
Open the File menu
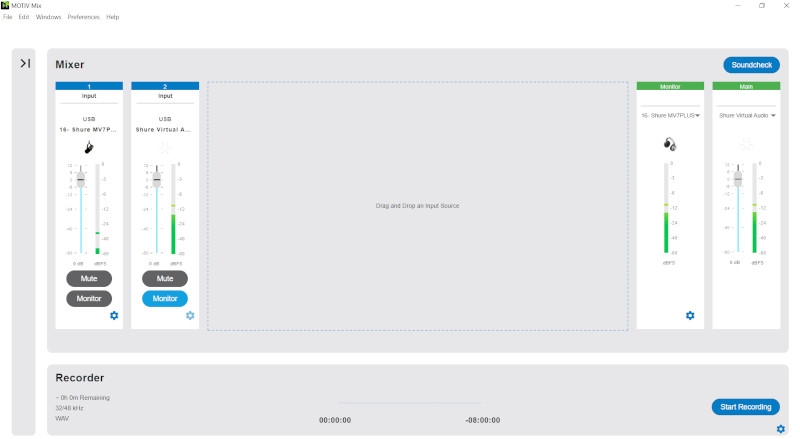[8, 17]
